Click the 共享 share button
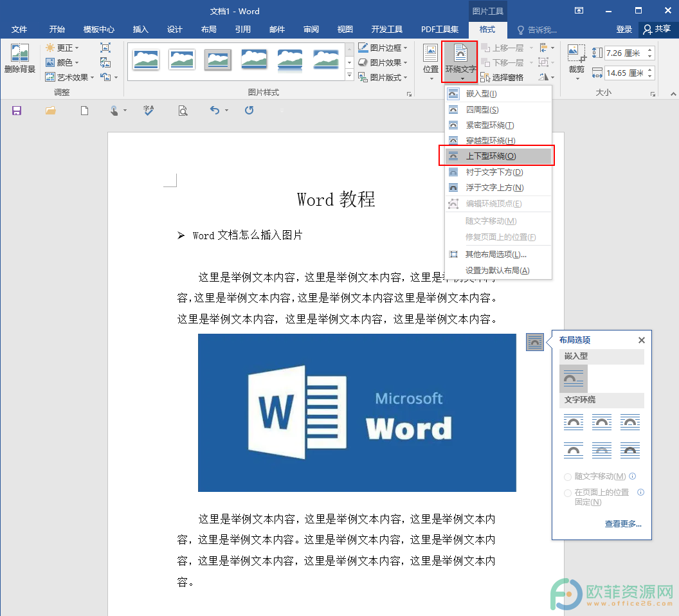This screenshot has height=616, width=679. pyautogui.click(x=657, y=29)
